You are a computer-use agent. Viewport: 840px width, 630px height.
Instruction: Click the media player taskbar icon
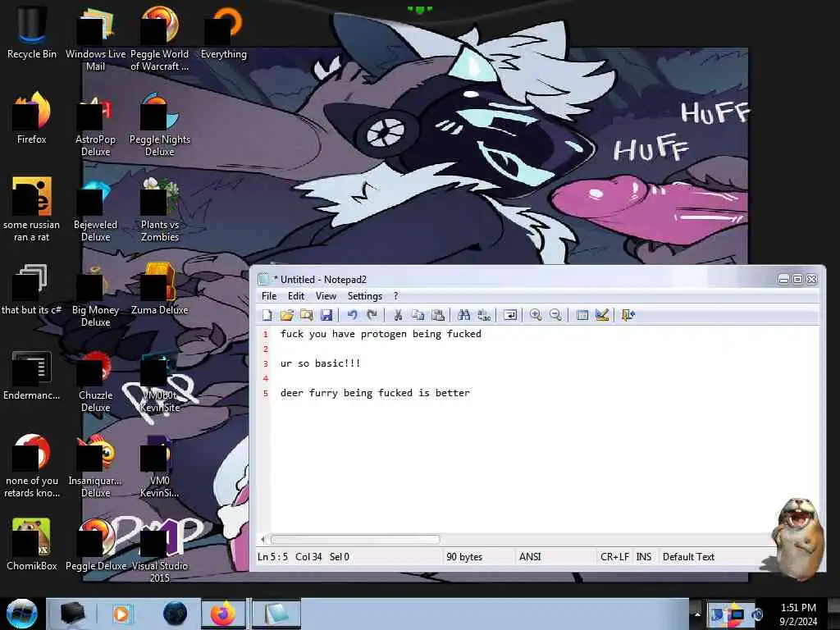point(121,614)
